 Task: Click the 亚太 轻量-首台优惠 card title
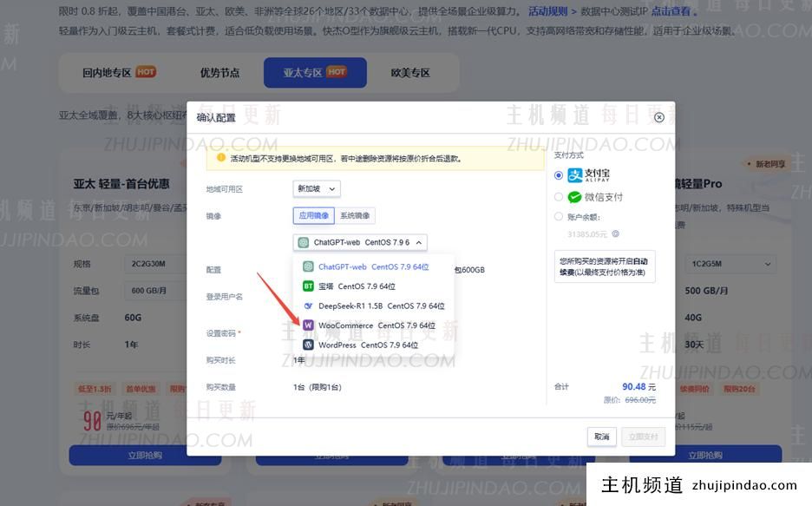coord(121,184)
